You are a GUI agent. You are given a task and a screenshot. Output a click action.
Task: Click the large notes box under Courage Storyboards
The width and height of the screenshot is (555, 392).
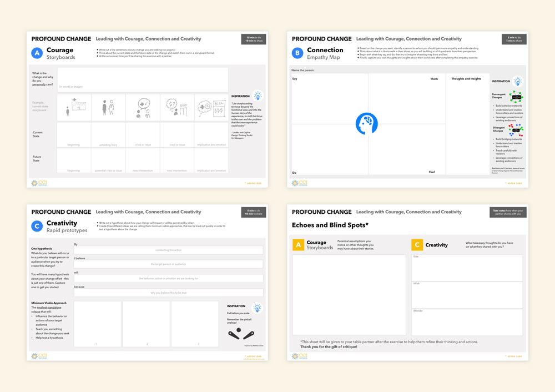(x=349, y=295)
